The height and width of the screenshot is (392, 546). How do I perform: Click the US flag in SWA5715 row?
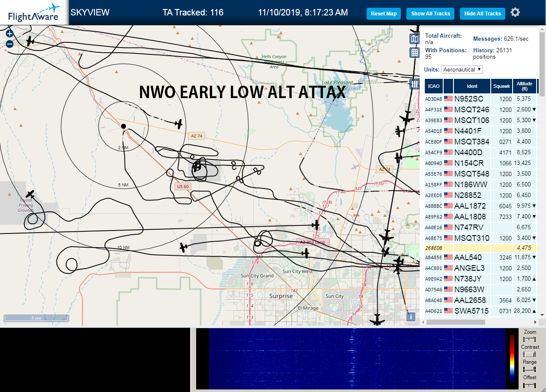(x=448, y=311)
